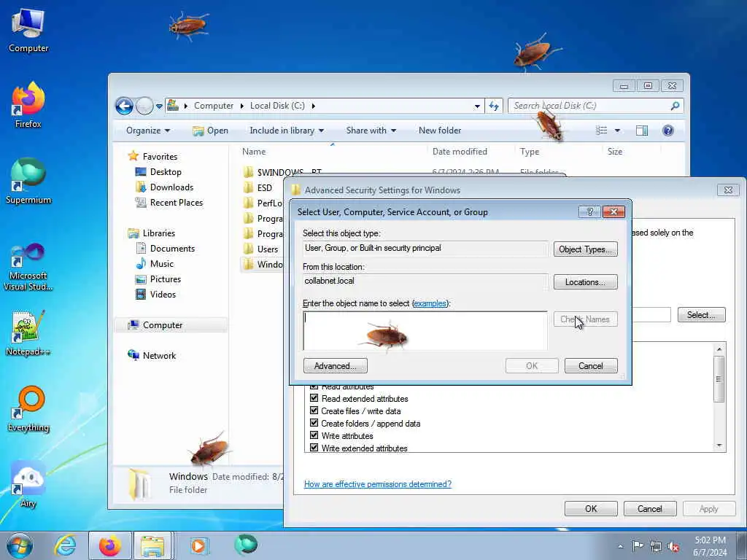
Task: Open the Computer desktop icon
Action: [28, 29]
